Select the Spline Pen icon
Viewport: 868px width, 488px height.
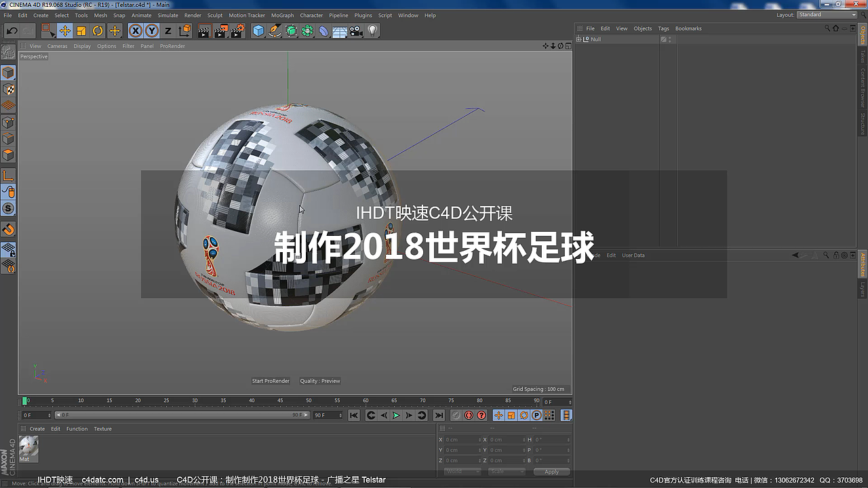(275, 30)
